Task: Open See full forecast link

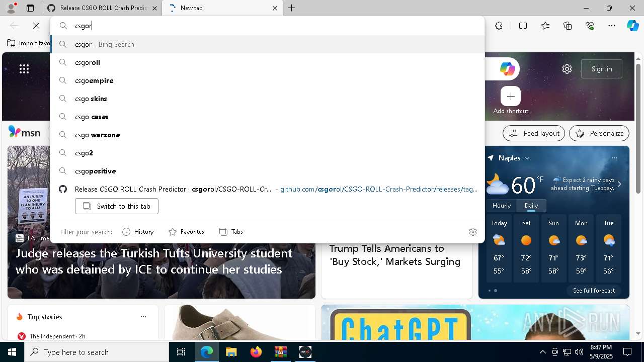Action: pos(594,291)
